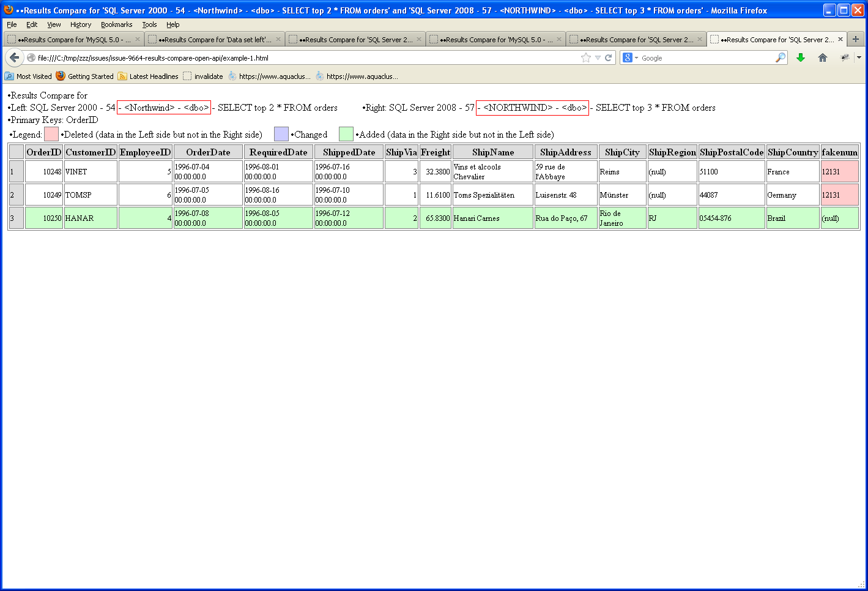Viewport: 868px width, 591px height.
Task: Open the Edit menu
Action: [32, 24]
